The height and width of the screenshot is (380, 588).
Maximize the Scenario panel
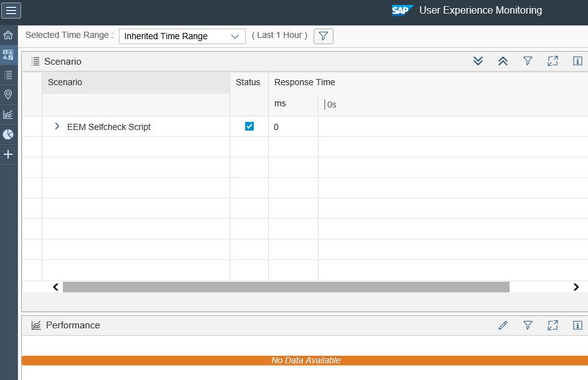pyautogui.click(x=553, y=61)
